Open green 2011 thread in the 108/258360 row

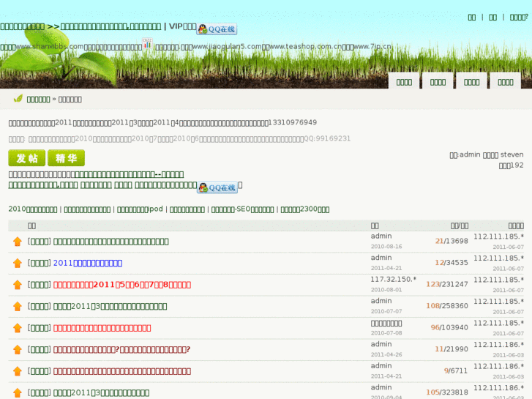110,306
